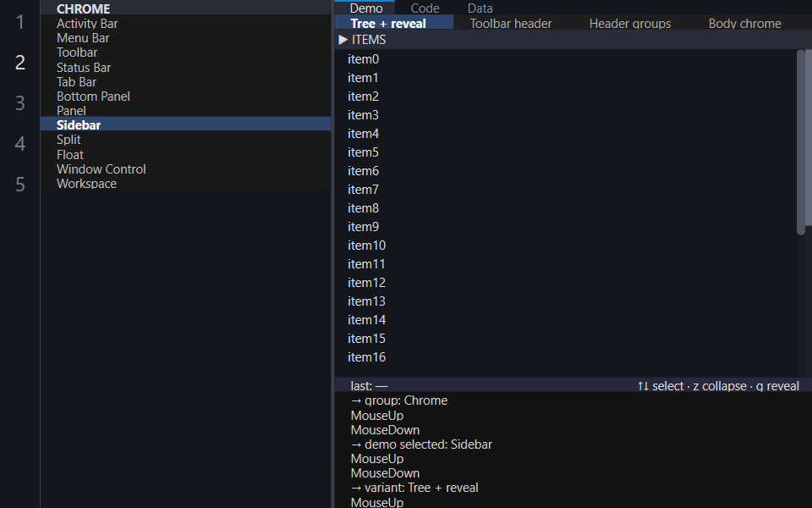
Task: Select the Panel demo entry
Action: [x=185, y=110]
